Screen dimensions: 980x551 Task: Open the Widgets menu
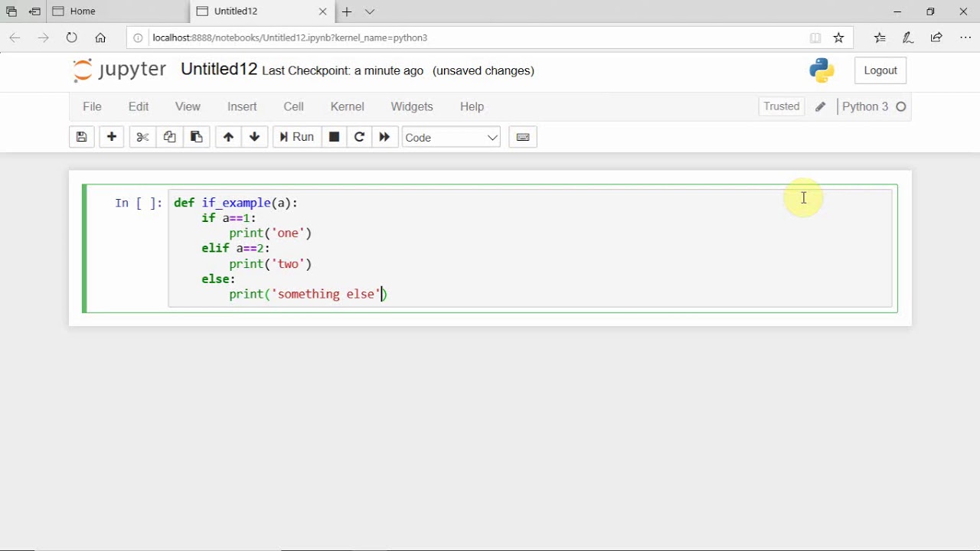pos(412,106)
